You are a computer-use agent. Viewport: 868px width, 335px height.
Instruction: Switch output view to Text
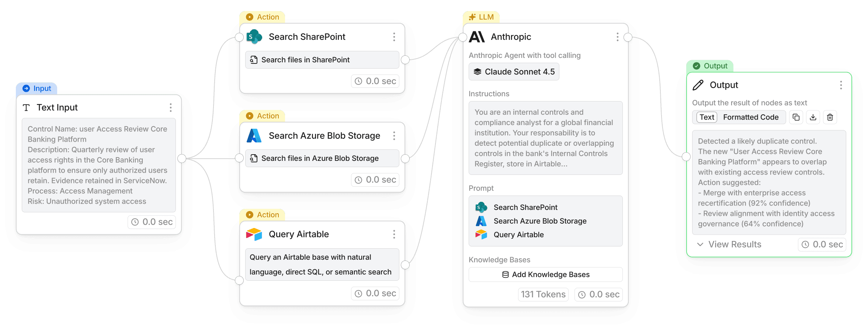pyautogui.click(x=707, y=117)
